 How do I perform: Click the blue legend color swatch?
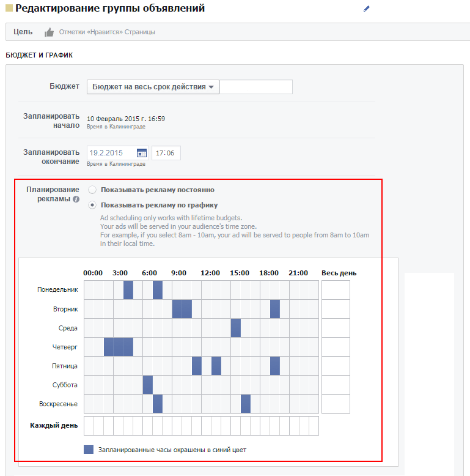[89, 450]
